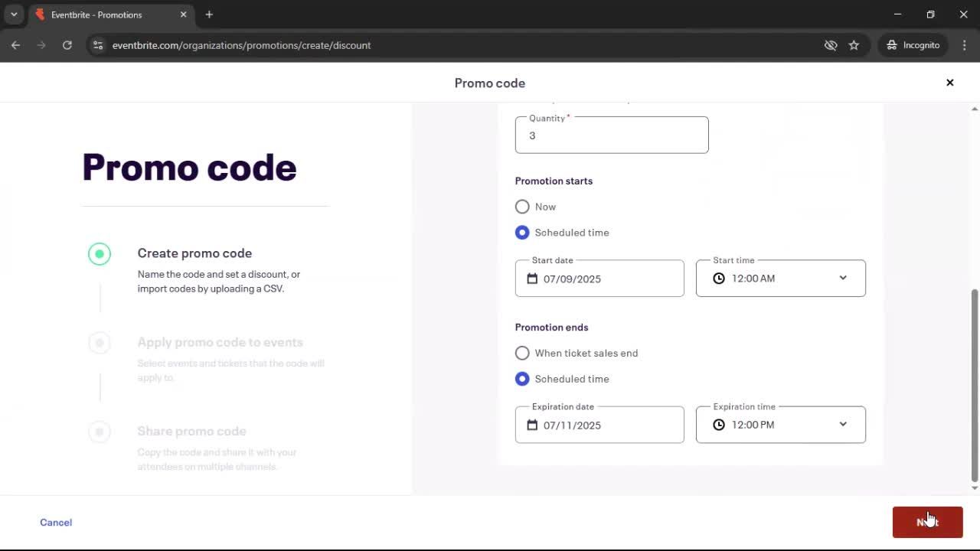Image resolution: width=980 pixels, height=551 pixels.
Task: Click the address bar URL
Action: point(241,45)
